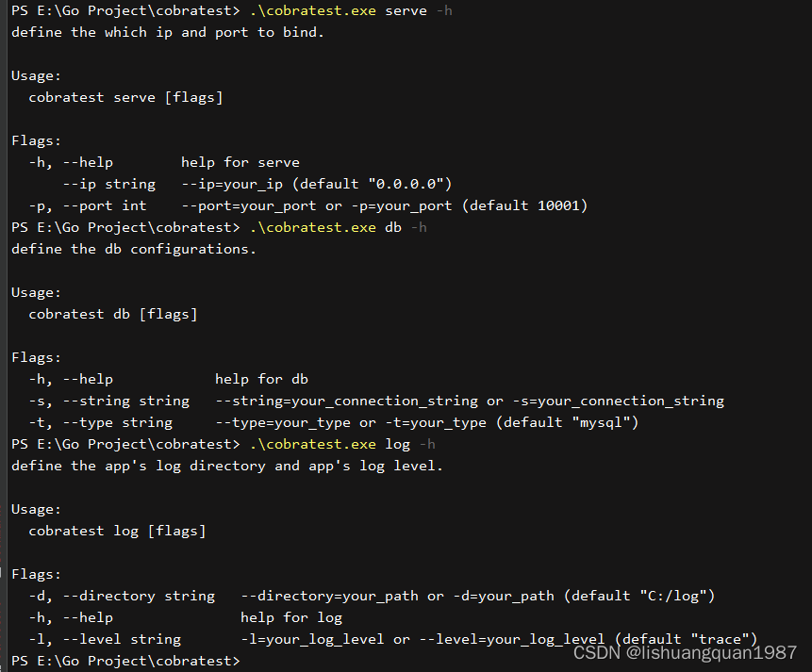
Task: Click the empty prompt on the last line
Action: point(126,661)
